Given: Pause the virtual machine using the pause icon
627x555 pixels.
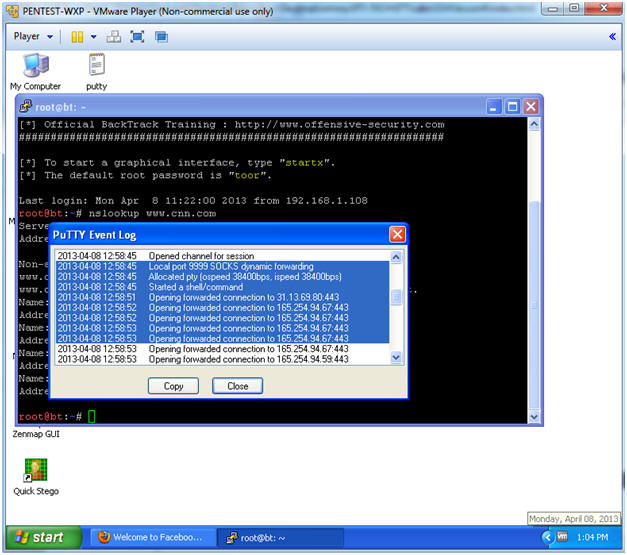Looking at the screenshot, I should (77, 37).
